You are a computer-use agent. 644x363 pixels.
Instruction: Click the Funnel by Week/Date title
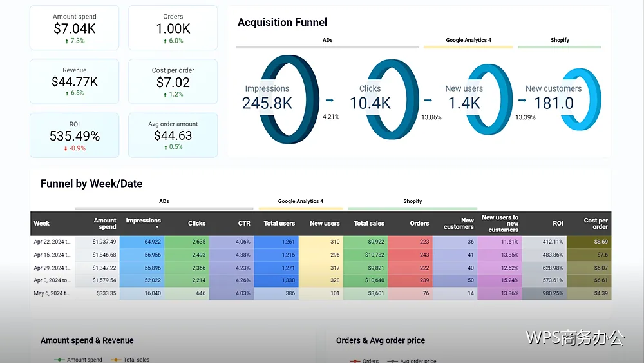(91, 184)
